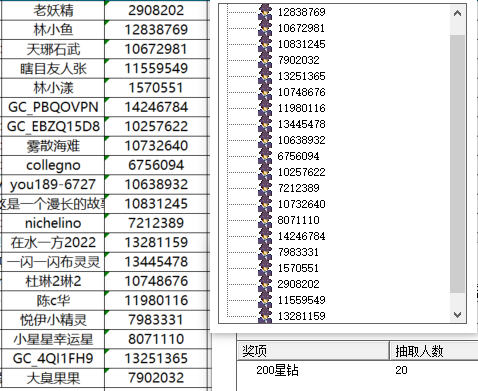
Task: Select list entry 7983331 in winner tree
Action: pos(299,252)
